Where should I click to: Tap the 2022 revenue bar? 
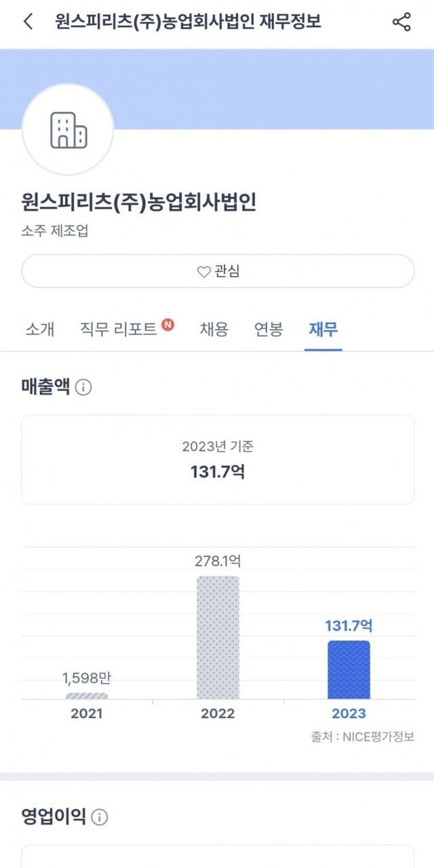(x=218, y=637)
